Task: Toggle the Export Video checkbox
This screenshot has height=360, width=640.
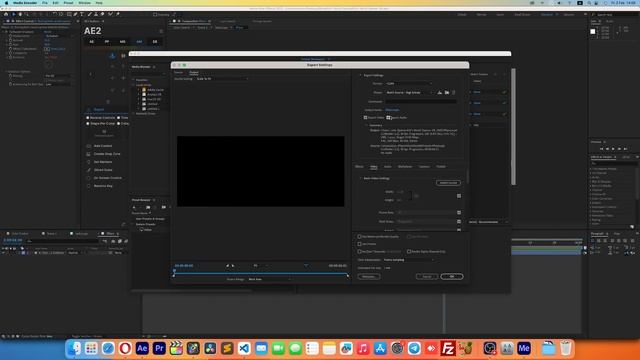Action: click(x=365, y=118)
